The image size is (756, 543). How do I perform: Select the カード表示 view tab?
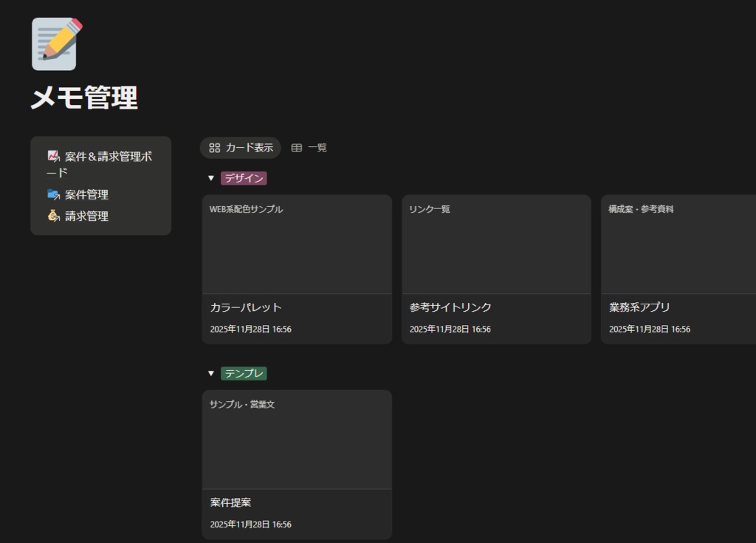click(241, 148)
